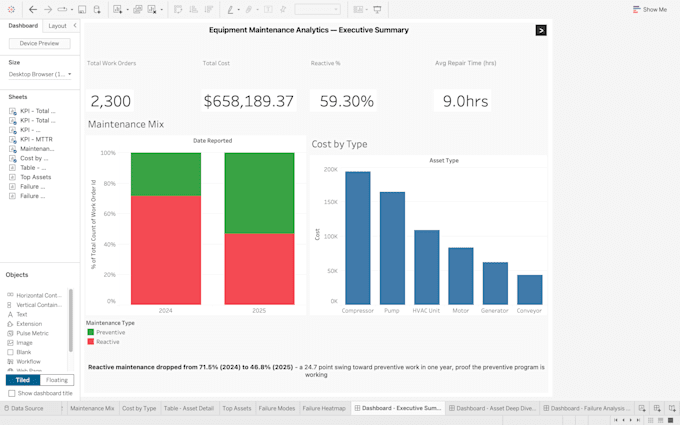Open the group members dropdown arrow
Viewport: 680px width, 425px height.
257,10
